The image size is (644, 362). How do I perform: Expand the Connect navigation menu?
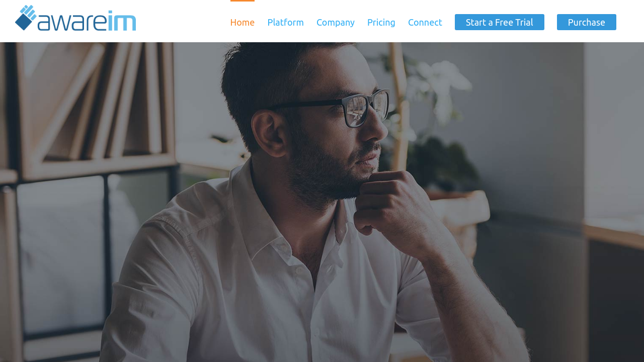(x=425, y=22)
